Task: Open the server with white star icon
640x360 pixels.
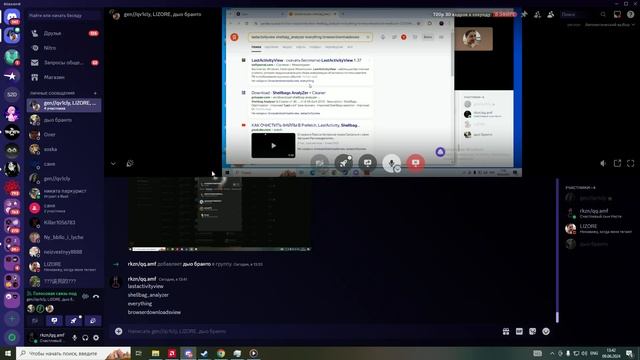Action: pyautogui.click(x=12, y=76)
